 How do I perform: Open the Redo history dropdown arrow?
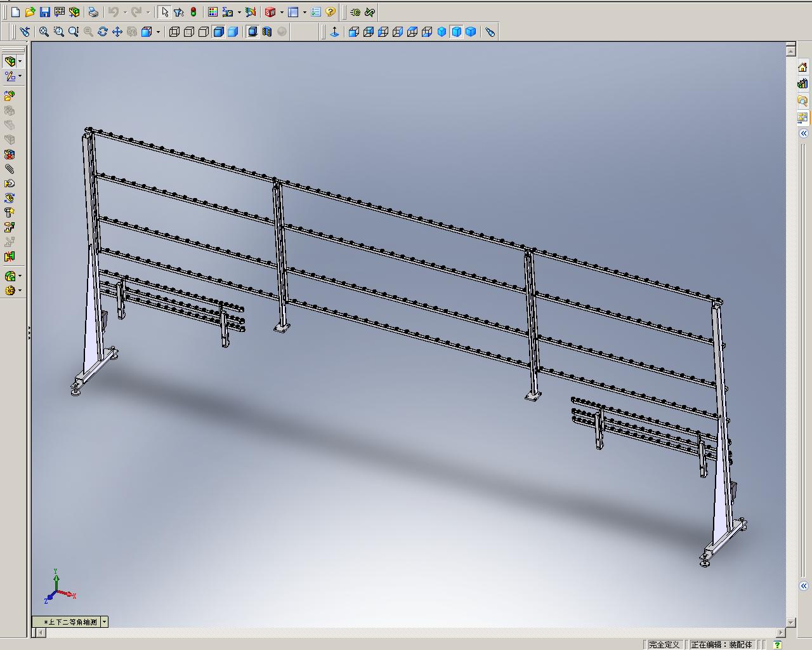click(148, 12)
